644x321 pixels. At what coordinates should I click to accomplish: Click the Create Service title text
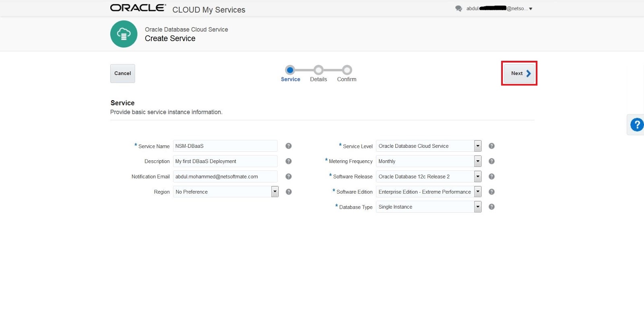170,38
